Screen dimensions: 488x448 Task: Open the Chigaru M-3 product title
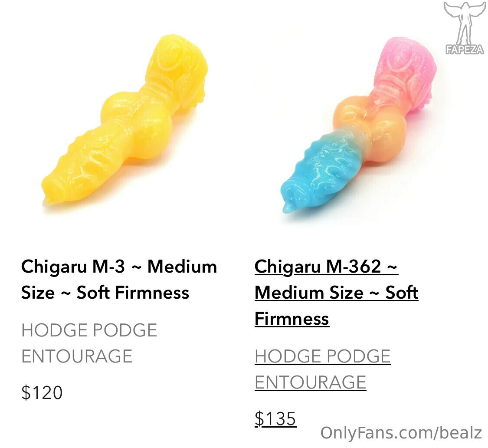coord(119,280)
